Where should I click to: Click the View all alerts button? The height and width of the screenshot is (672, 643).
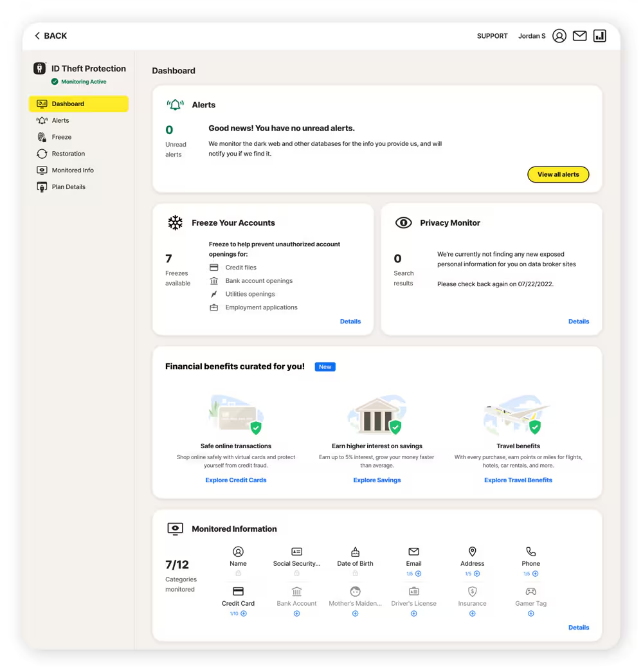pos(558,174)
